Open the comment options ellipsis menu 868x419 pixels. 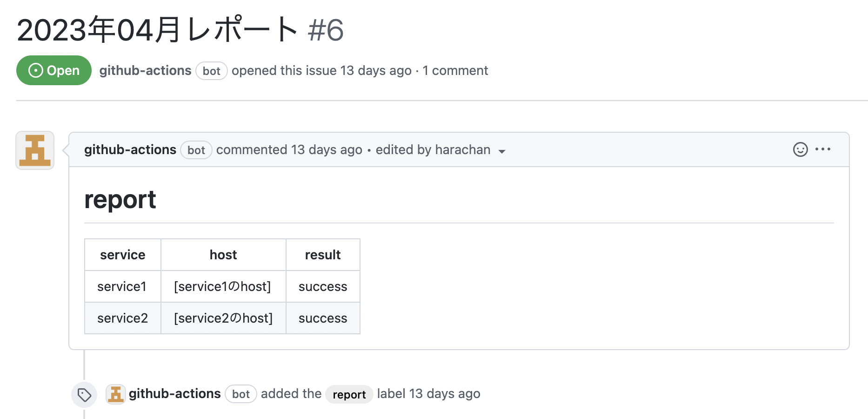(x=823, y=149)
